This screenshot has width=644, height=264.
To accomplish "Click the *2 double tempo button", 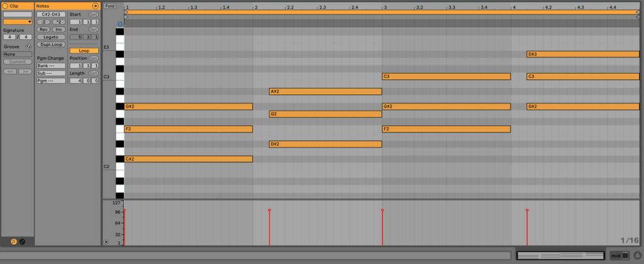I will click(x=58, y=22).
